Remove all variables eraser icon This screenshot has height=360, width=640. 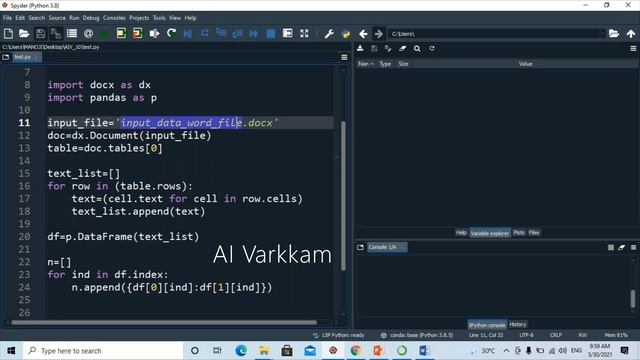(x=402, y=49)
